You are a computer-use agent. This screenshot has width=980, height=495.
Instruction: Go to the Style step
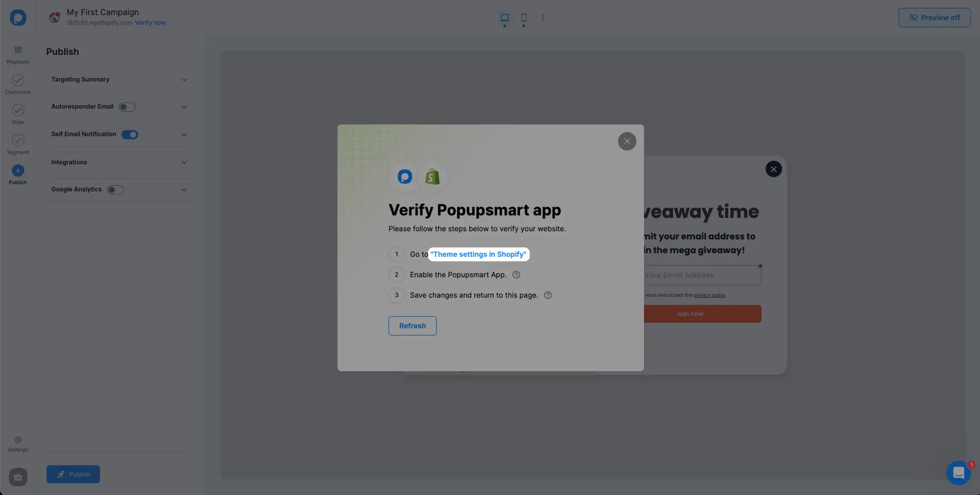click(x=18, y=114)
